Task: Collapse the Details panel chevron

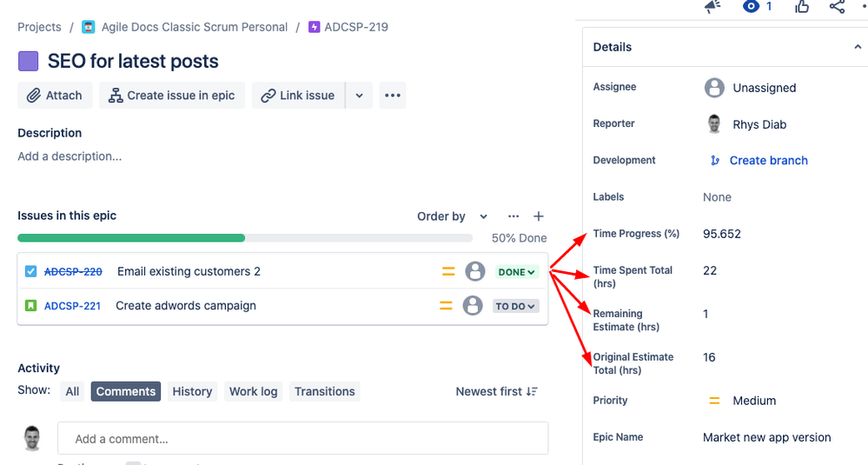Action: point(858,47)
